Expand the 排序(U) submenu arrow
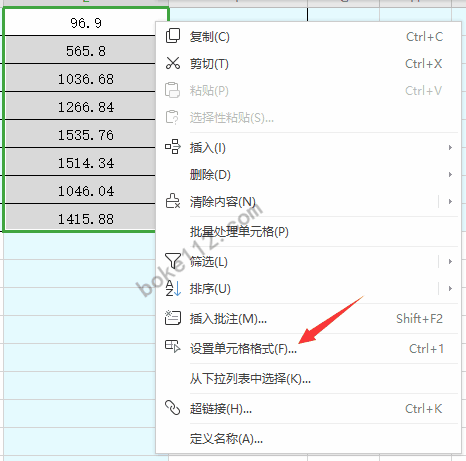The image size is (466, 461). (450, 288)
